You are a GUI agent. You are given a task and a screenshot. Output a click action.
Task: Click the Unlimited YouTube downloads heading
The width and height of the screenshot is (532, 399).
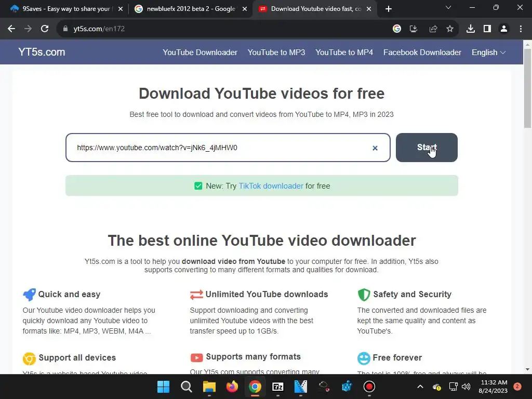[x=267, y=294]
